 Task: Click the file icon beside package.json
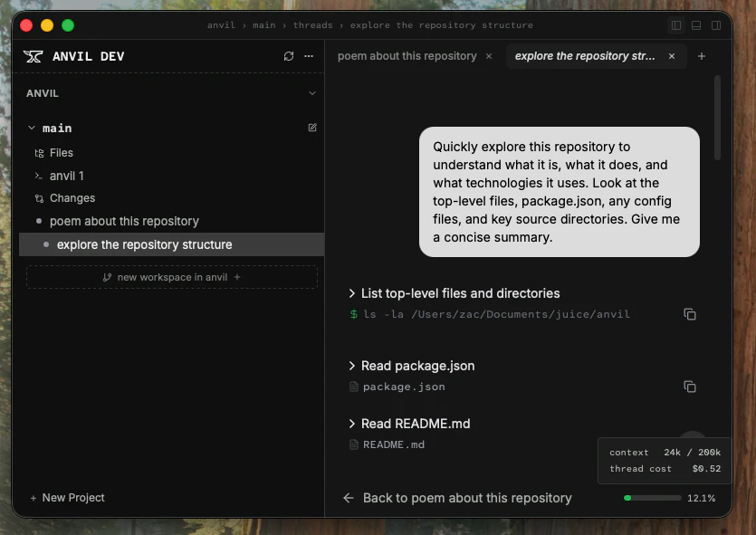tap(354, 387)
